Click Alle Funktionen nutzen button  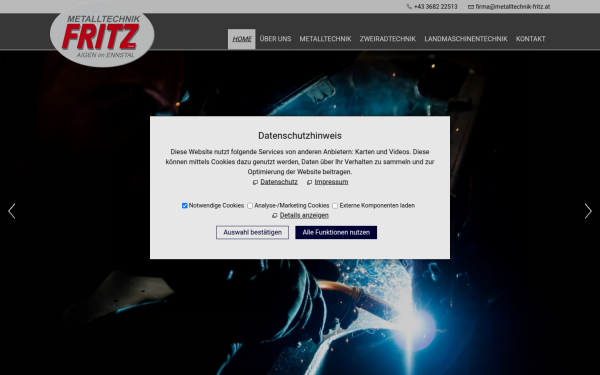click(x=336, y=233)
